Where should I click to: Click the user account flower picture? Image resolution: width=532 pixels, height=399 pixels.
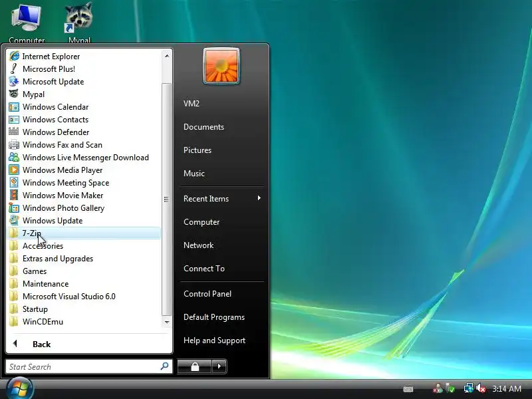point(221,66)
